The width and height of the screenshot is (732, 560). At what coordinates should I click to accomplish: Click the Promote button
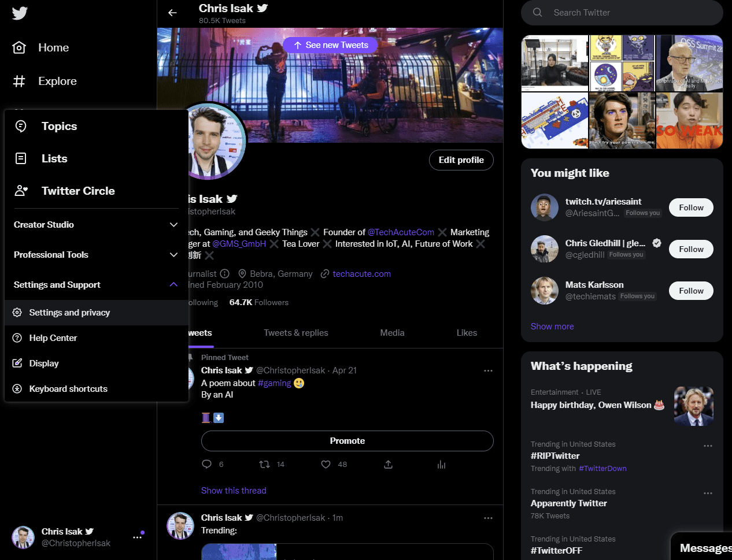point(347,441)
